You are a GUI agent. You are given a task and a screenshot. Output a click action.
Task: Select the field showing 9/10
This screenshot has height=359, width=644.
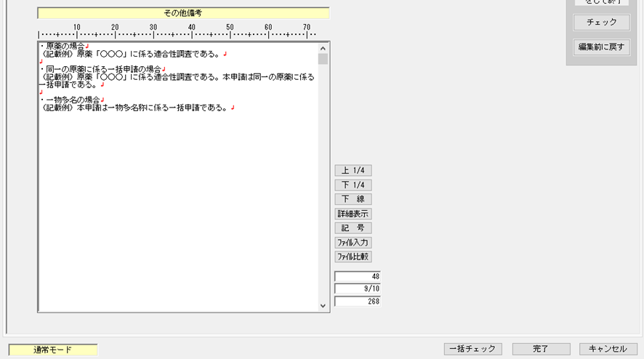[x=357, y=289]
